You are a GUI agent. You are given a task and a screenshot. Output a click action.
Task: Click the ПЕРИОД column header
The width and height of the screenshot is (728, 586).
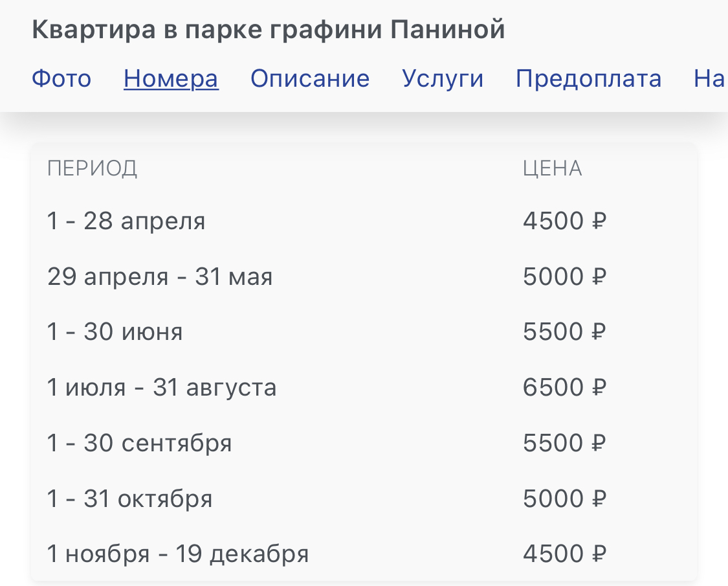92,168
